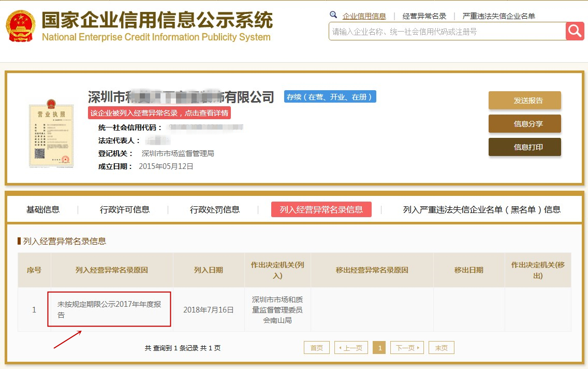View abnormal operation list warning details
Viewport: 588px width, 369px height.
159,113
